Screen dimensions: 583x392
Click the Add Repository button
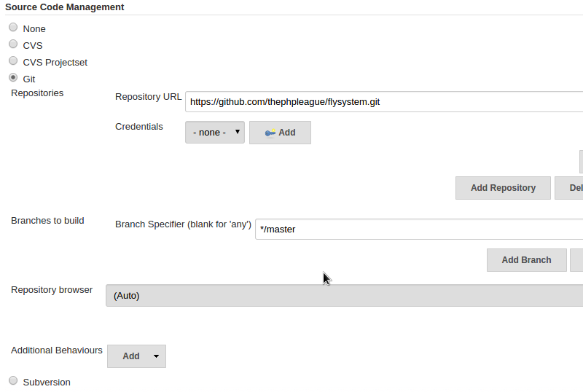pyautogui.click(x=503, y=188)
